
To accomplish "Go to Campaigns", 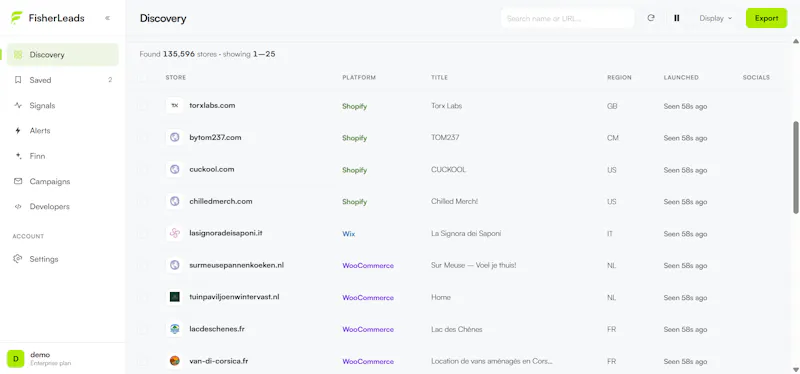I will (x=63, y=181).
